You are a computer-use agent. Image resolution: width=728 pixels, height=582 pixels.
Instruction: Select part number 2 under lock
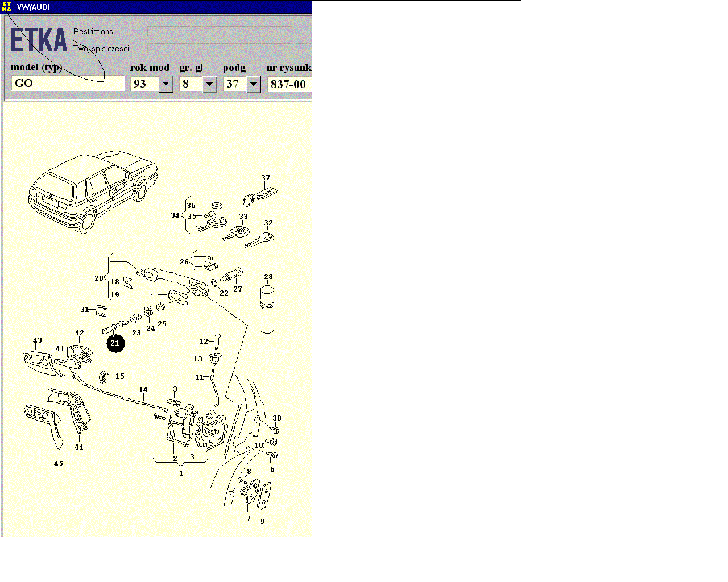click(175, 459)
